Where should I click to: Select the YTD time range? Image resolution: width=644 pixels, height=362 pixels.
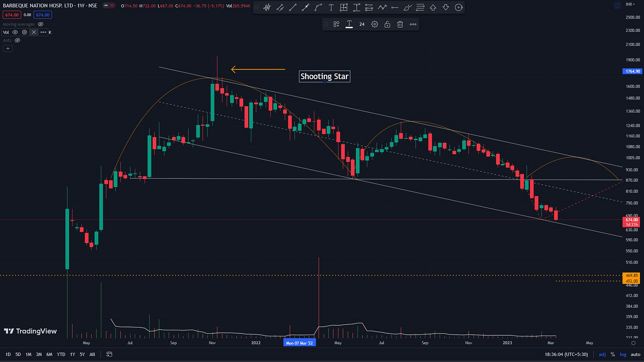pos(61,354)
